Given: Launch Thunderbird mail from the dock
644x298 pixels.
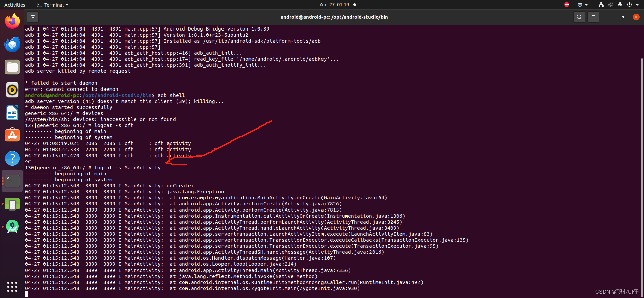Looking at the screenshot, I should (12, 44).
